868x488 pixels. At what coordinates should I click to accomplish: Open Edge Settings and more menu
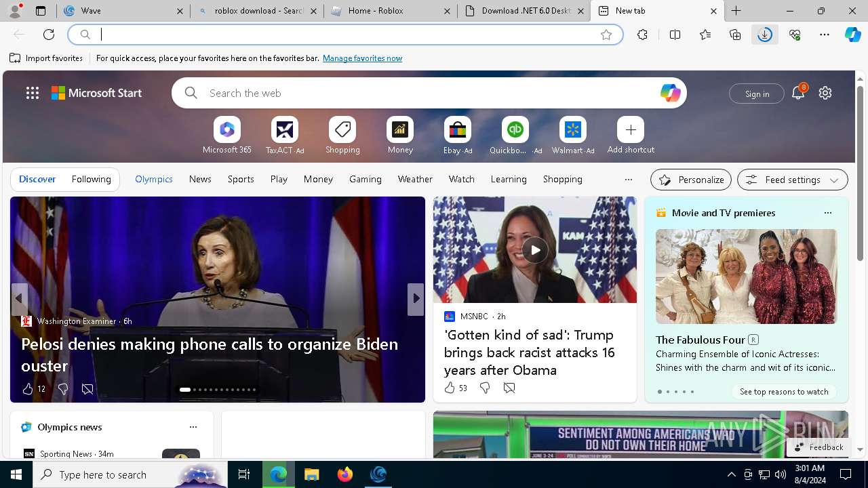(825, 35)
